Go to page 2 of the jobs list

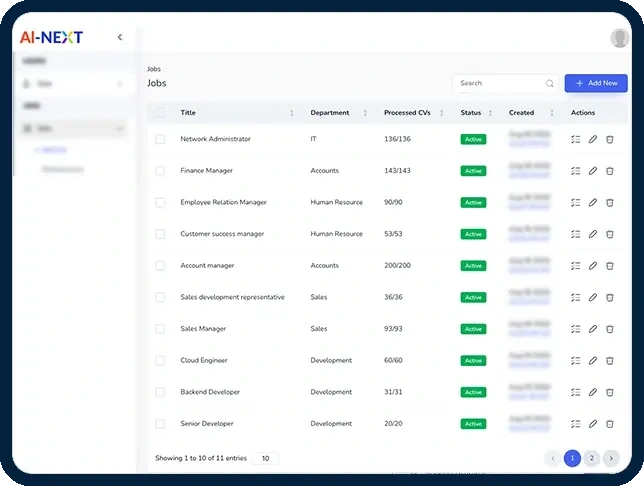tap(591, 458)
